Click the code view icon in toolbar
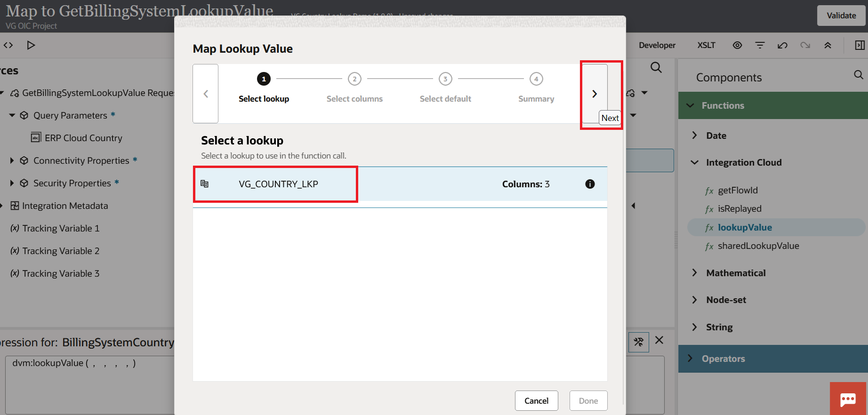 pos(8,45)
